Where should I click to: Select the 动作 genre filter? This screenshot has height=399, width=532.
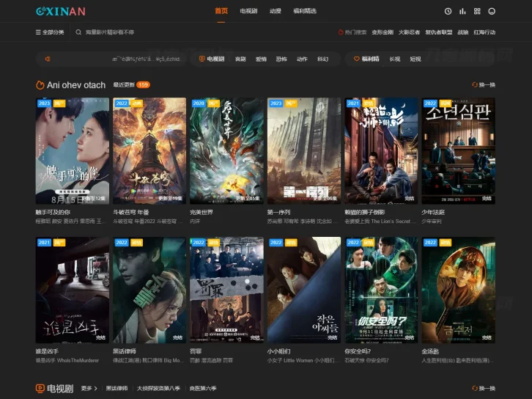click(302, 59)
